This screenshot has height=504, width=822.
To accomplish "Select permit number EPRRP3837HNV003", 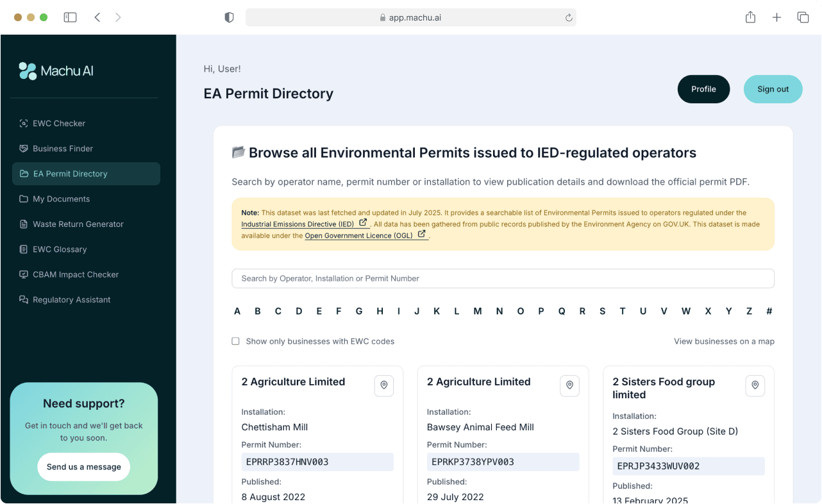I will [317, 462].
